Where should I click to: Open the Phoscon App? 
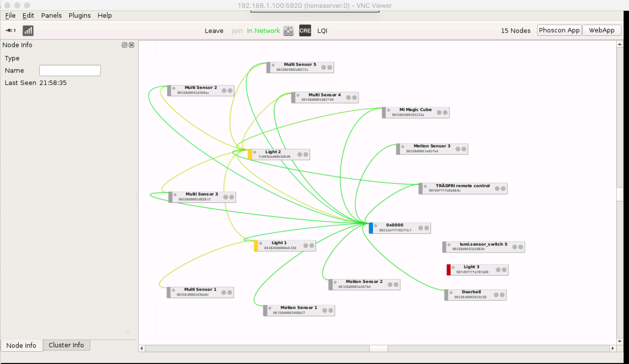[559, 30]
